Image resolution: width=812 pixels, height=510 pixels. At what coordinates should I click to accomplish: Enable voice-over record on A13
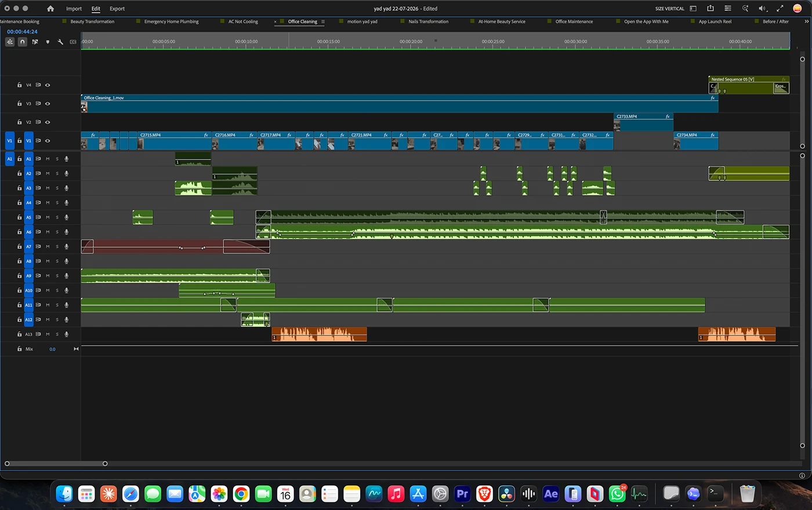click(66, 334)
